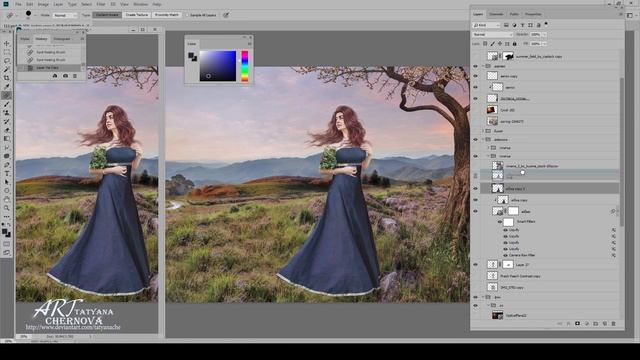This screenshot has height=360, width=640.
Task: Toggle visibility of first Liquify smart filter
Action: [505, 230]
